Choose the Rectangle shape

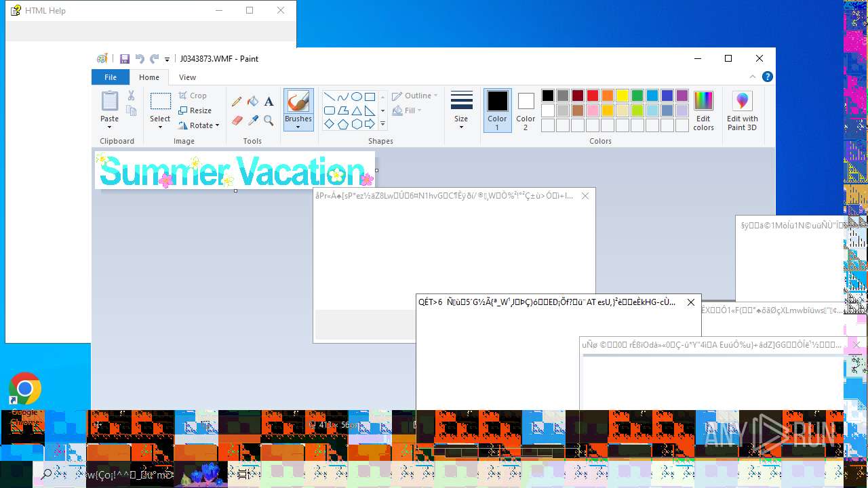[x=370, y=96]
